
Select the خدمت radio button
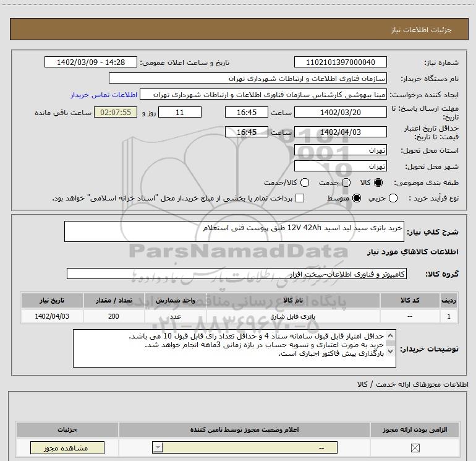coord(346,183)
